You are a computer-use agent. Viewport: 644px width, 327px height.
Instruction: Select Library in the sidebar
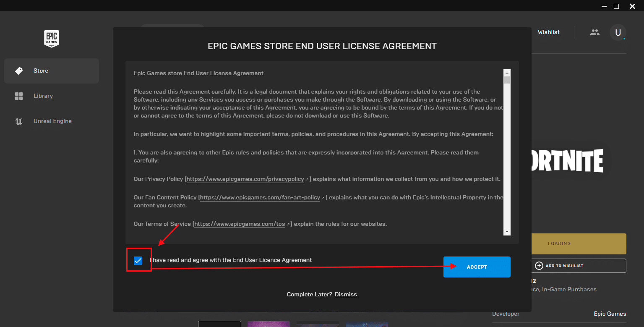pyautogui.click(x=52, y=96)
